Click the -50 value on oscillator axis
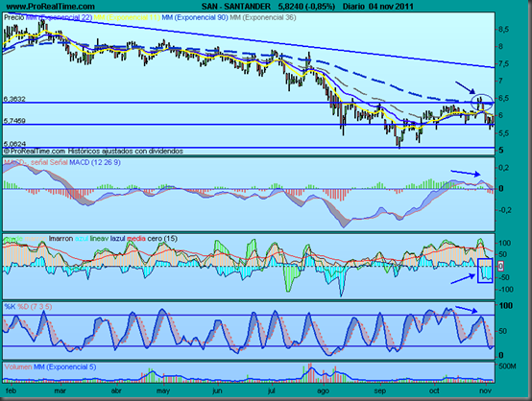The image size is (532, 401). tap(503, 277)
